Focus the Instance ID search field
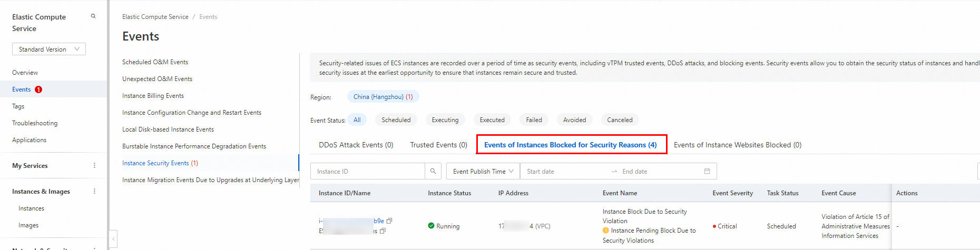The width and height of the screenshot is (980, 250). (368, 172)
